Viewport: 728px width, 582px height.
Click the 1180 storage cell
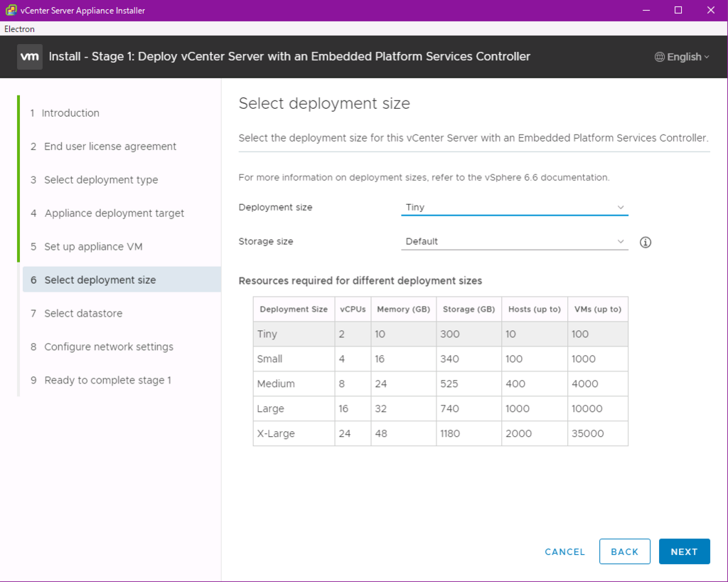(469, 434)
